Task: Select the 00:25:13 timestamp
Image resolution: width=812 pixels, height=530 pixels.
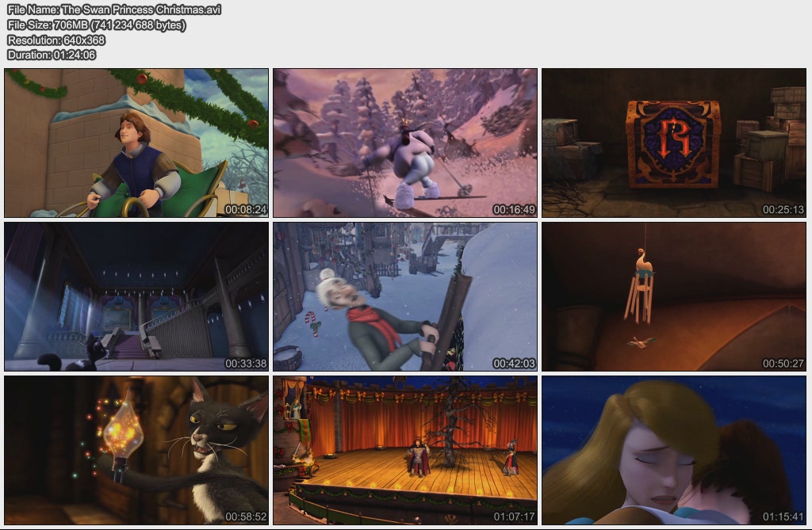Action: [783, 210]
